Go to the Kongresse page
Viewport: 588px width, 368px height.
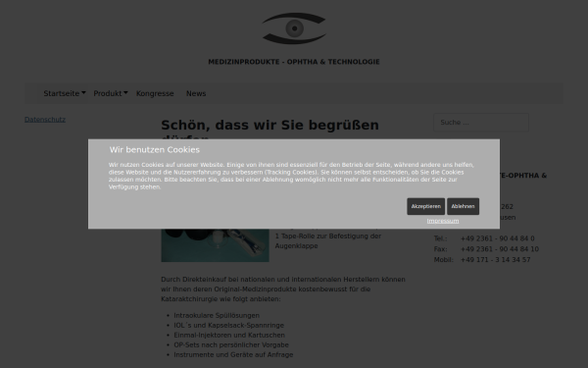155,93
